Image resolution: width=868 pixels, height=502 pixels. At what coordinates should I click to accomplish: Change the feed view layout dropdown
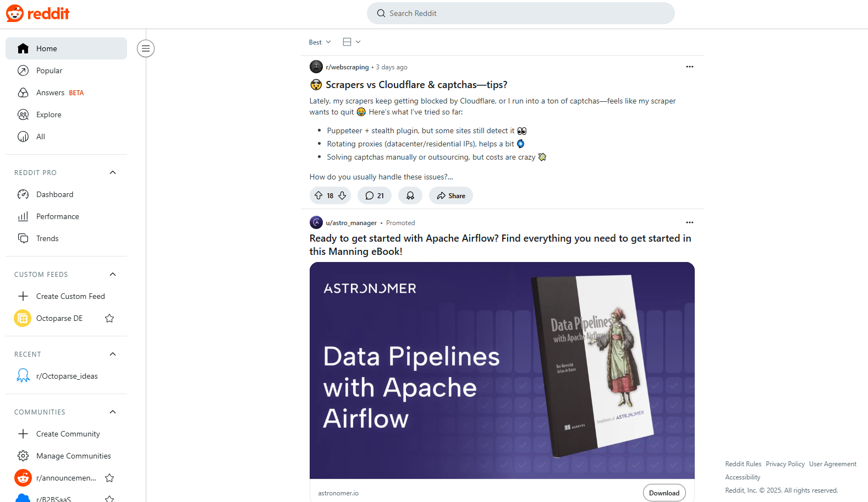(x=351, y=42)
